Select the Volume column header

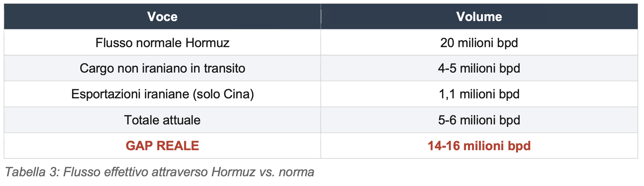coord(479,17)
